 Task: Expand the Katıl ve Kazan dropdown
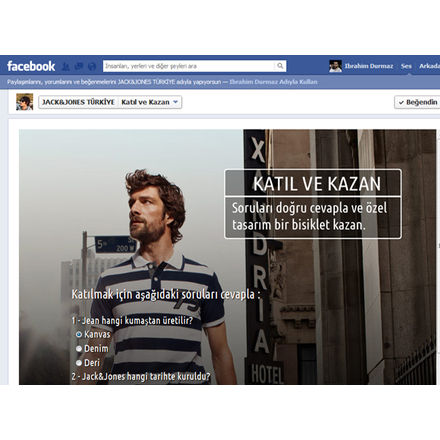(150, 102)
